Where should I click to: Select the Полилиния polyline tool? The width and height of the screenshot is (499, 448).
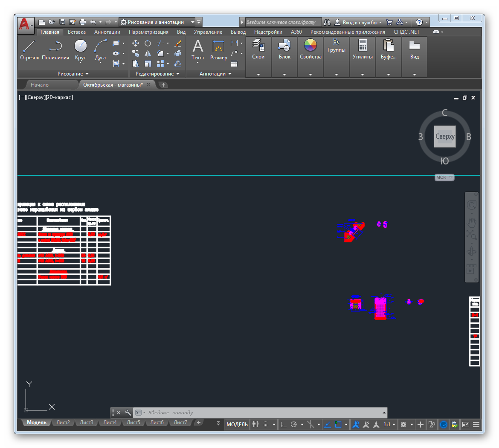(x=55, y=50)
